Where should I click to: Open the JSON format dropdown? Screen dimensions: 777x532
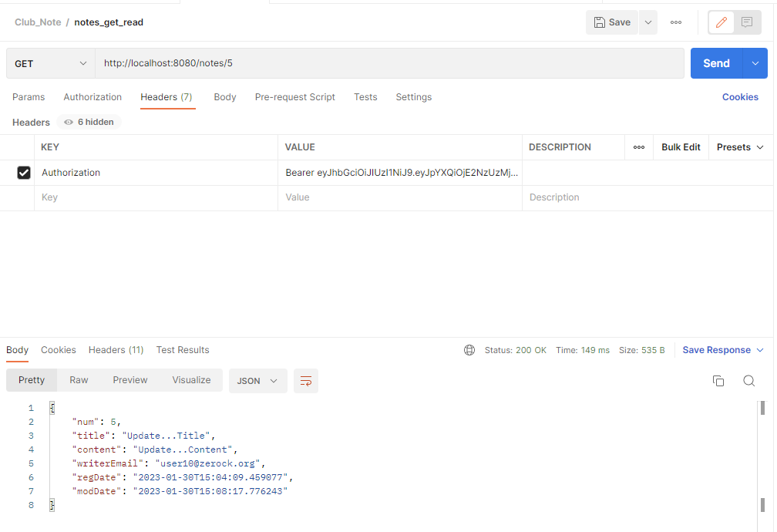click(x=257, y=381)
